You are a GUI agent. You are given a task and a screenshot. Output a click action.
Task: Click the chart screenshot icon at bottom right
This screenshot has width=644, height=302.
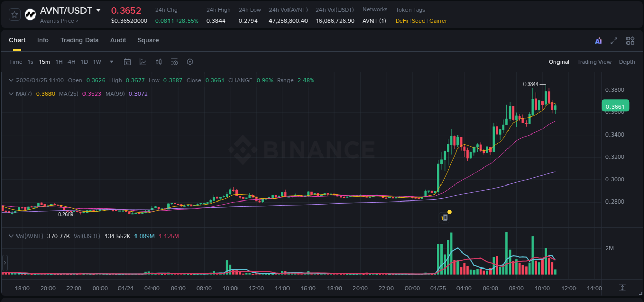pos(622,289)
